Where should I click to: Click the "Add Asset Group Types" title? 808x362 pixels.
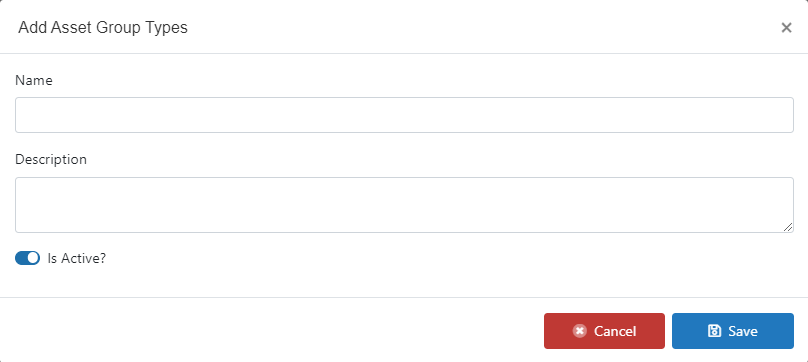(x=103, y=27)
